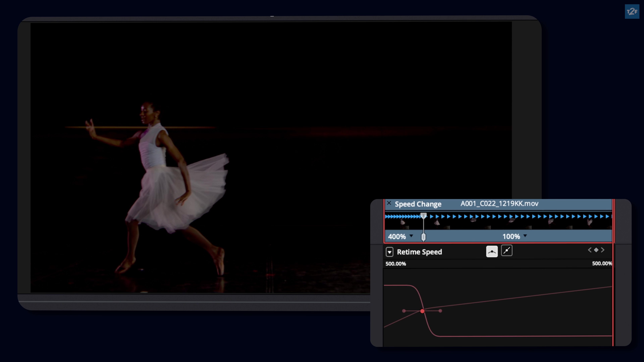
Task: Click the A001_C022_1219KK.mov clip name
Action: pos(499,204)
